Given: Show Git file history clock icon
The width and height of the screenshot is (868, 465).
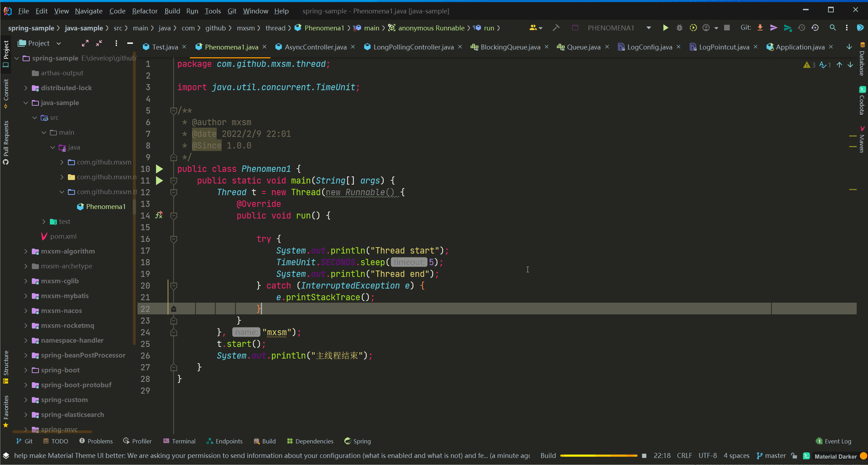Looking at the screenshot, I should [802, 28].
